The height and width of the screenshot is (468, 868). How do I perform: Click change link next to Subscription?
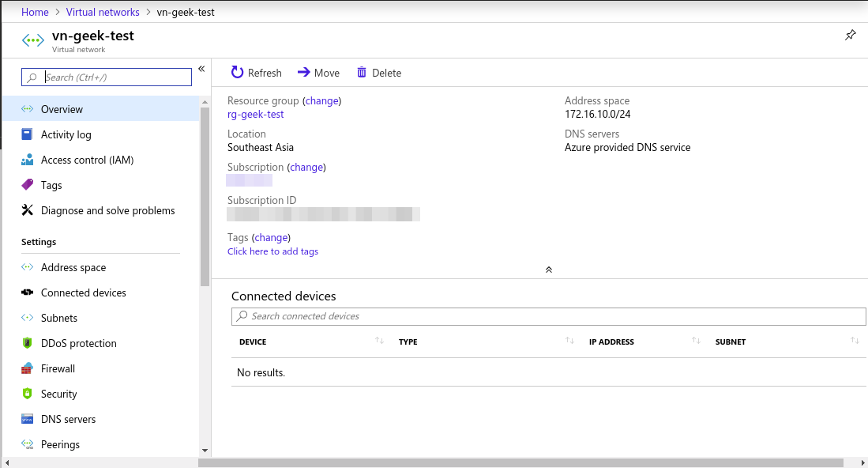(306, 168)
